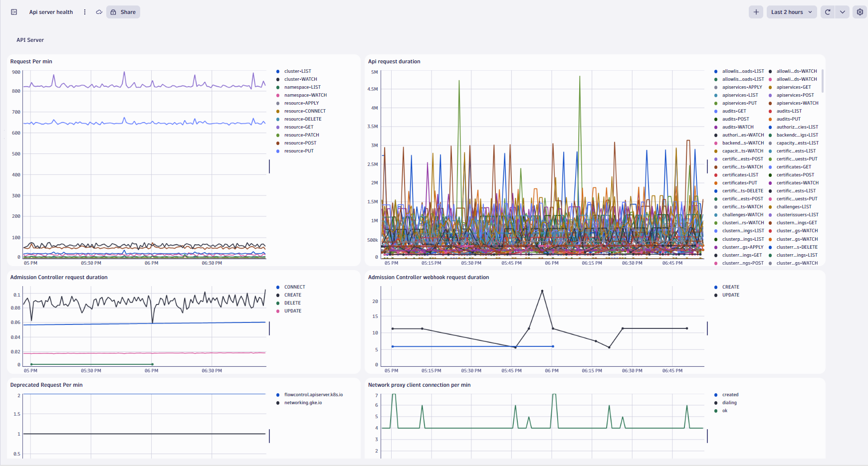The height and width of the screenshot is (466, 868).
Task: Open dashboard settings gear icon
Action: coord(860,12)
